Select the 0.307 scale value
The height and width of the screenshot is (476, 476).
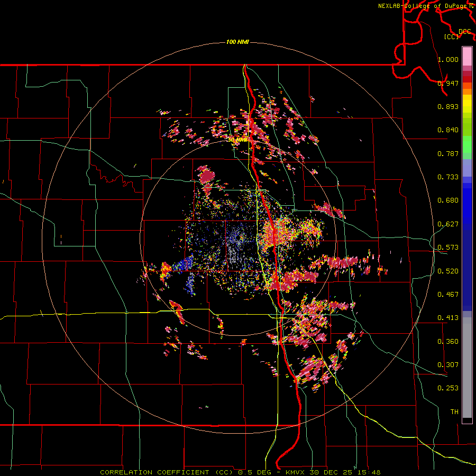448,365
